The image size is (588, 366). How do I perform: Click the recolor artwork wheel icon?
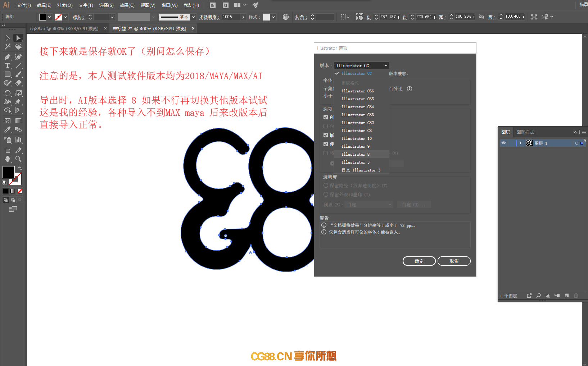pyautogui.click(x=286, y=17)
